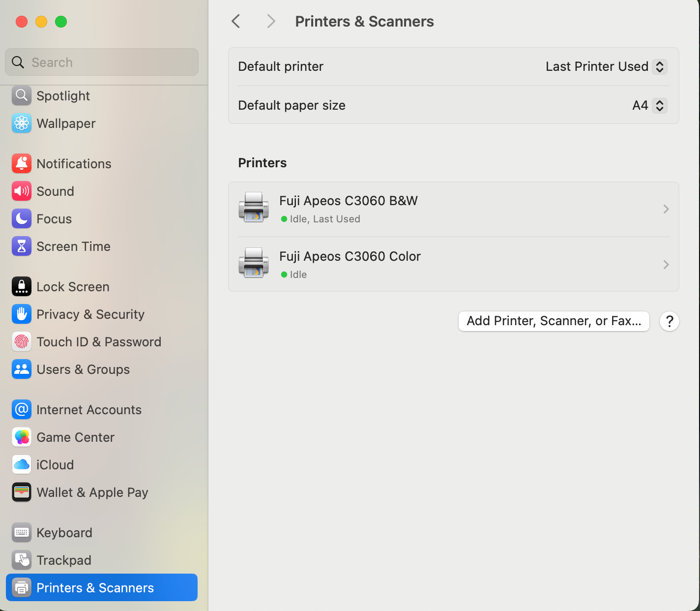Click the 'Default printer' label
This screenshot has height=611, width=700.
[x=281, y=66]
